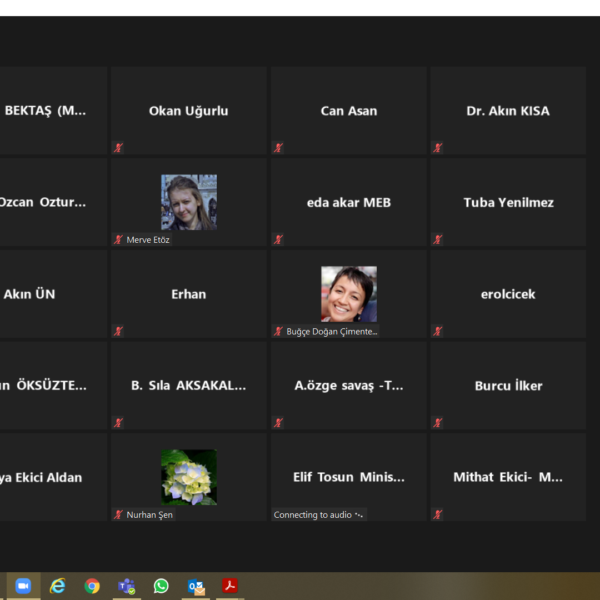The image size is (600, 600).
Task: Open Outlook from the taskbar
Action: coord(196,586)
